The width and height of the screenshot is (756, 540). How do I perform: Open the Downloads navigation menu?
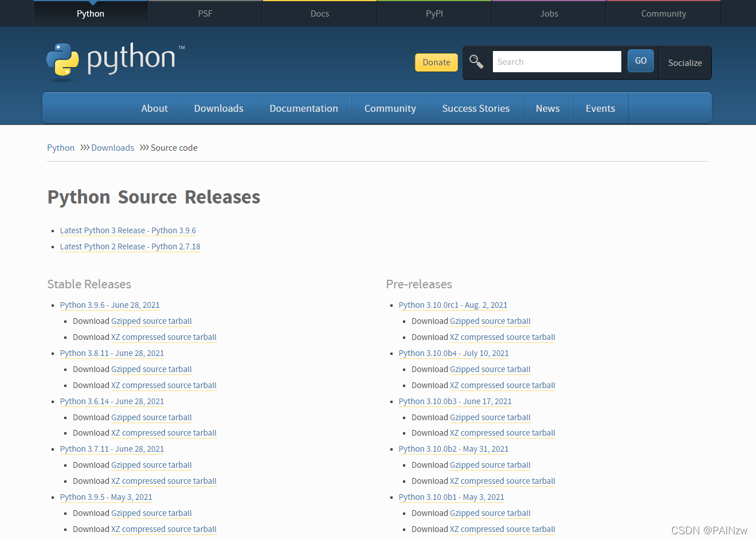pos(219,108)
